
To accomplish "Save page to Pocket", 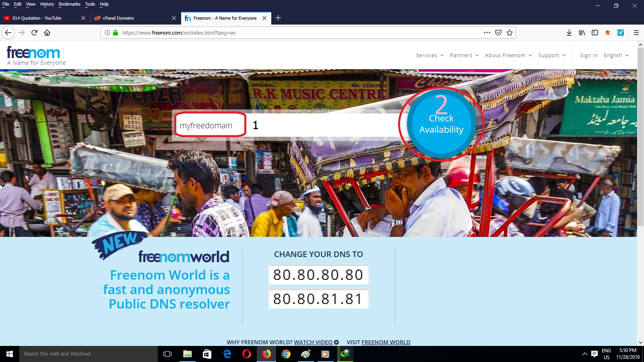I will [x=498, y=33].
